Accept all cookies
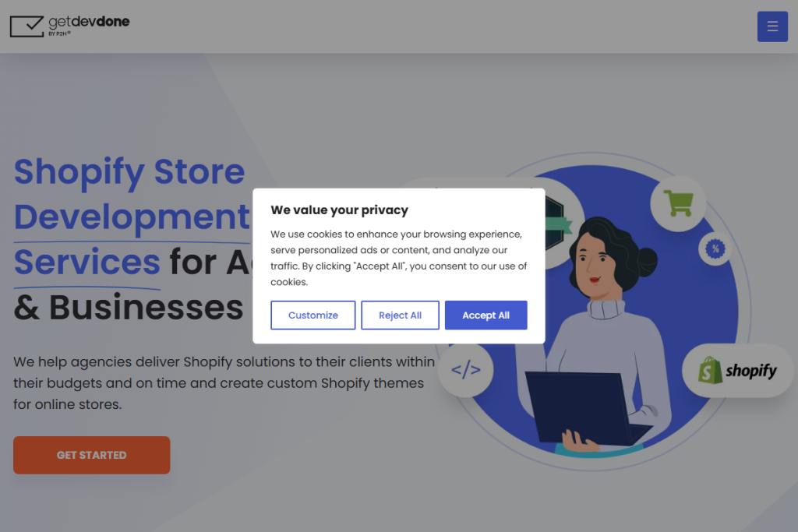The height and width of the screenshot is (532, 798). pos(486,315)
